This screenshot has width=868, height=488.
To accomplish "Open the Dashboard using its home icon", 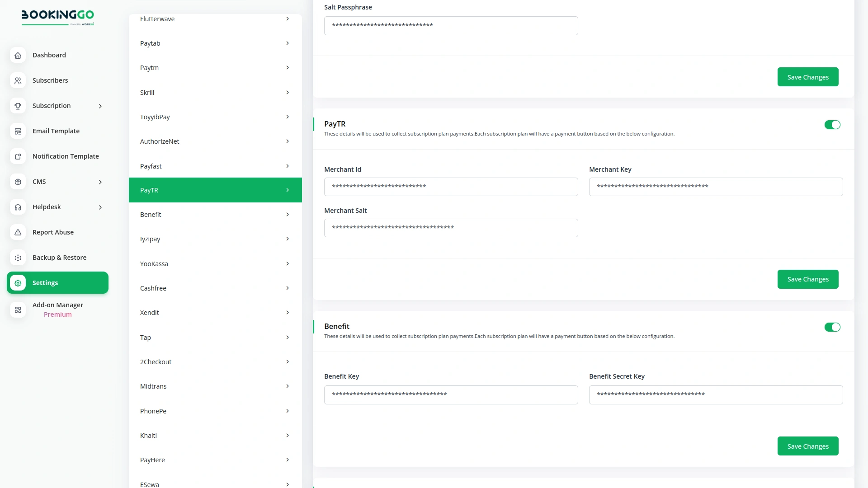I will pos(18,55).
